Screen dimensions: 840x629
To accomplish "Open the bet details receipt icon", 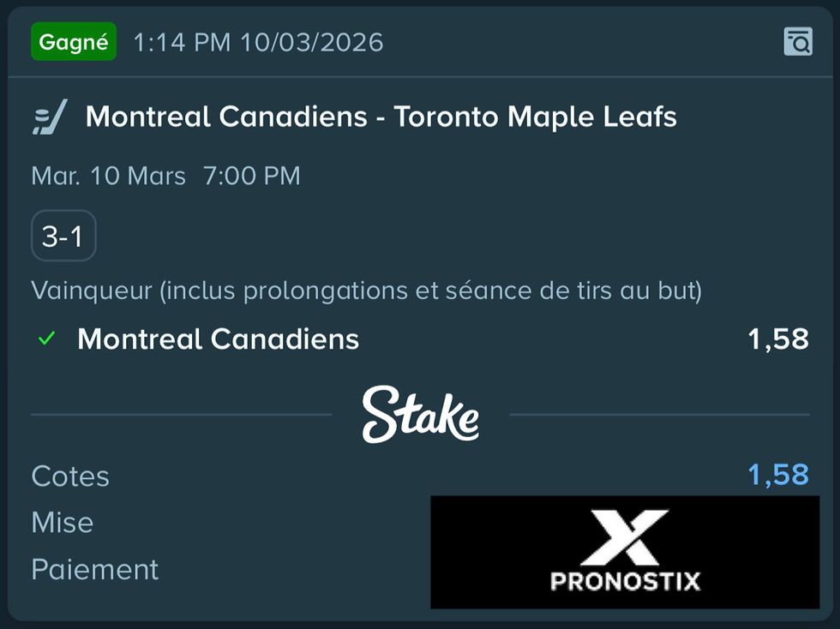I will 797,41.
